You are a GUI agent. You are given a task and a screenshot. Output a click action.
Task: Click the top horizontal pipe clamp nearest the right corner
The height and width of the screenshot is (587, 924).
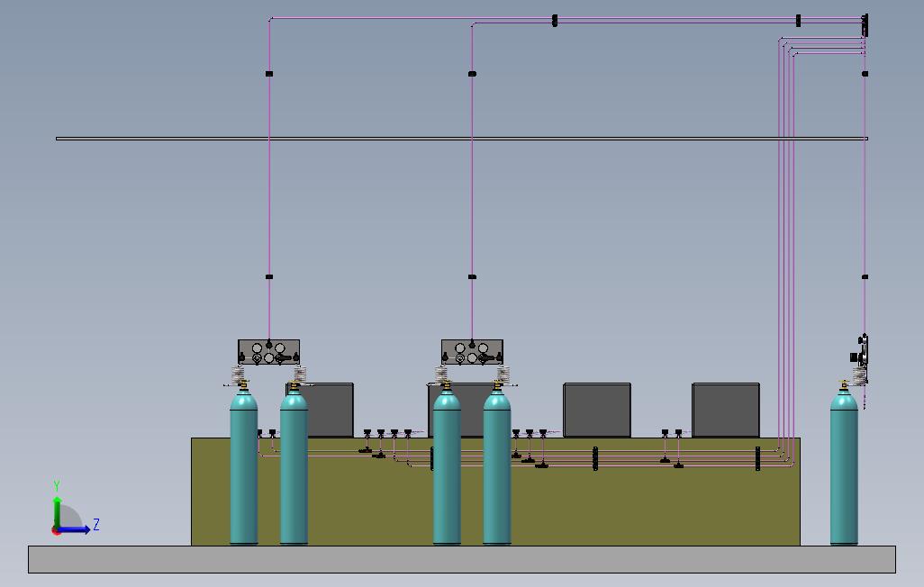click(799, 21)
